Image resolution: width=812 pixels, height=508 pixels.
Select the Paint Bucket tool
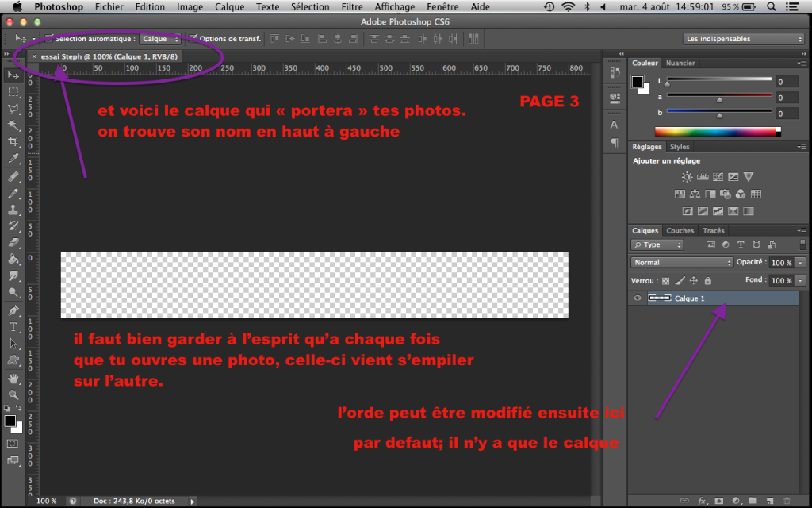(x=13, y=260)
